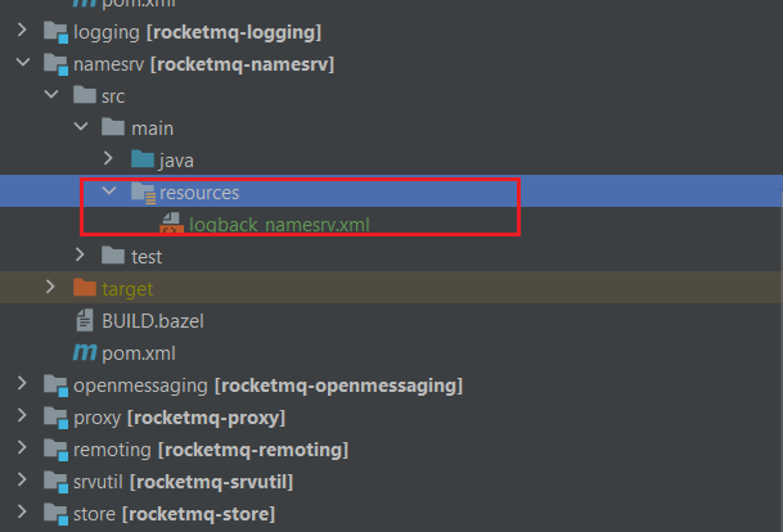Expand the logging module node
This screenshot has height=532, width=783.
[x=22, y=30]
